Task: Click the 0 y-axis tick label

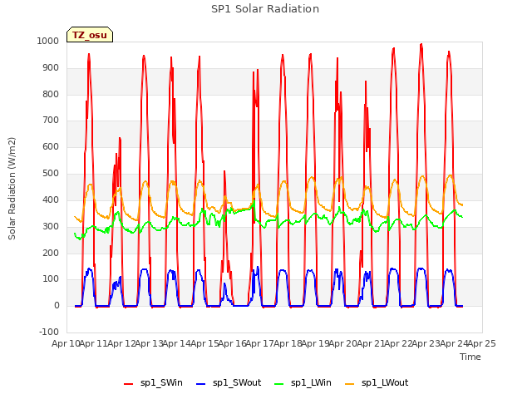Action: 57,305
